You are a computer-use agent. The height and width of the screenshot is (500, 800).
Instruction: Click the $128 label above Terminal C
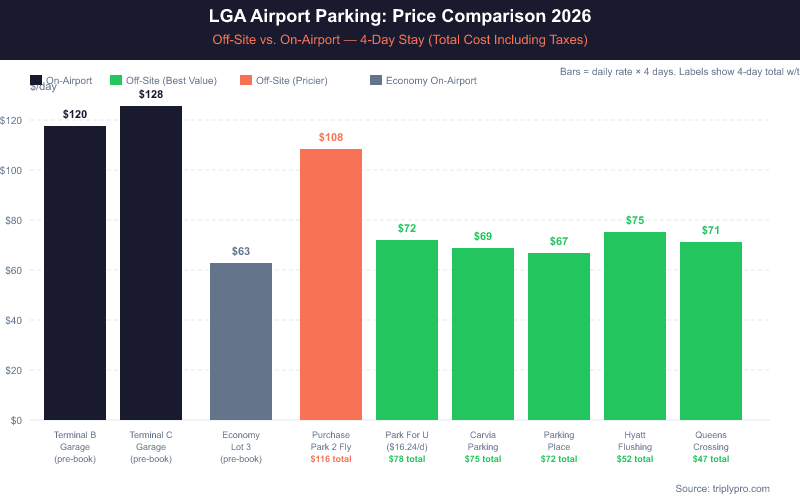151,94
